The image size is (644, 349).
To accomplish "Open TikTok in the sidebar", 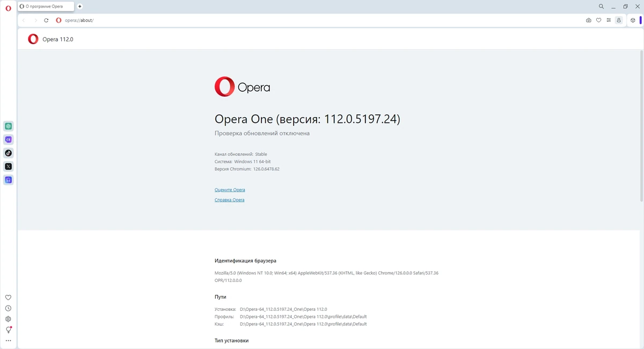I will [x=9, y=153].
